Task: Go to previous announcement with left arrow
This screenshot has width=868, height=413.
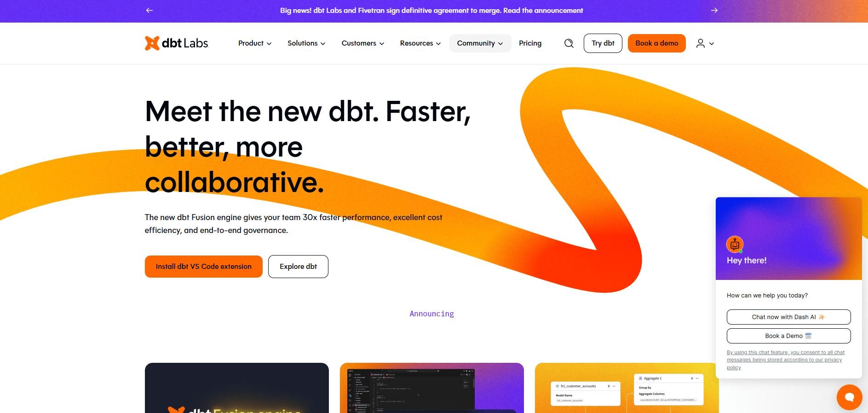Action: (x=149, y=10)
